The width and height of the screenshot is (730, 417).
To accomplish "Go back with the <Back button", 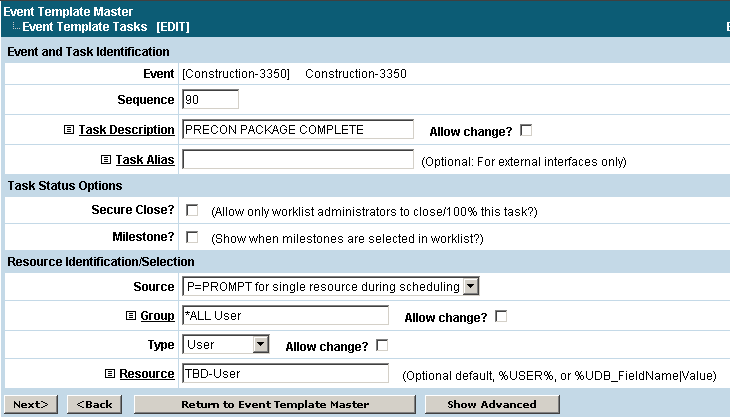I will (95, 404).
